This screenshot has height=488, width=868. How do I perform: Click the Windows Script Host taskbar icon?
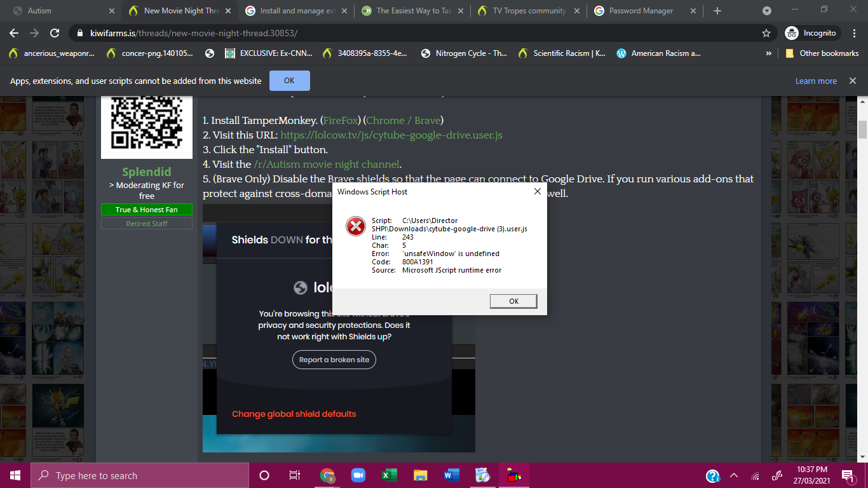point(514,475)
